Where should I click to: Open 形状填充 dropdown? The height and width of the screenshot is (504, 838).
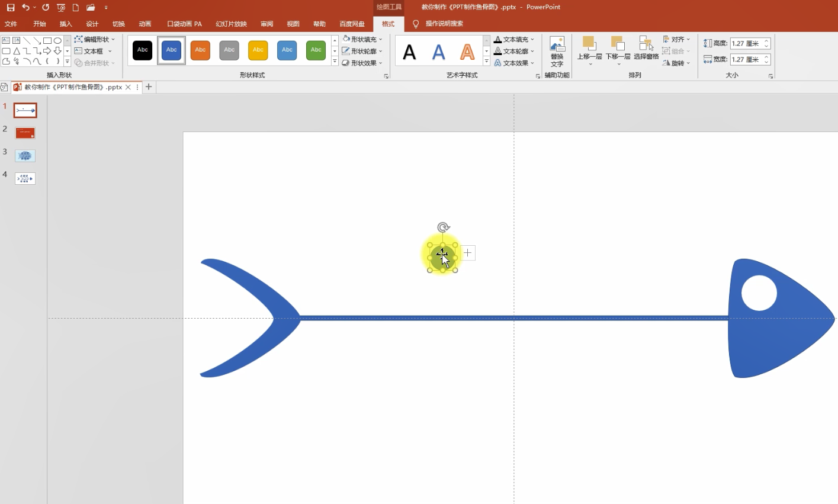(x=362, y=40)
